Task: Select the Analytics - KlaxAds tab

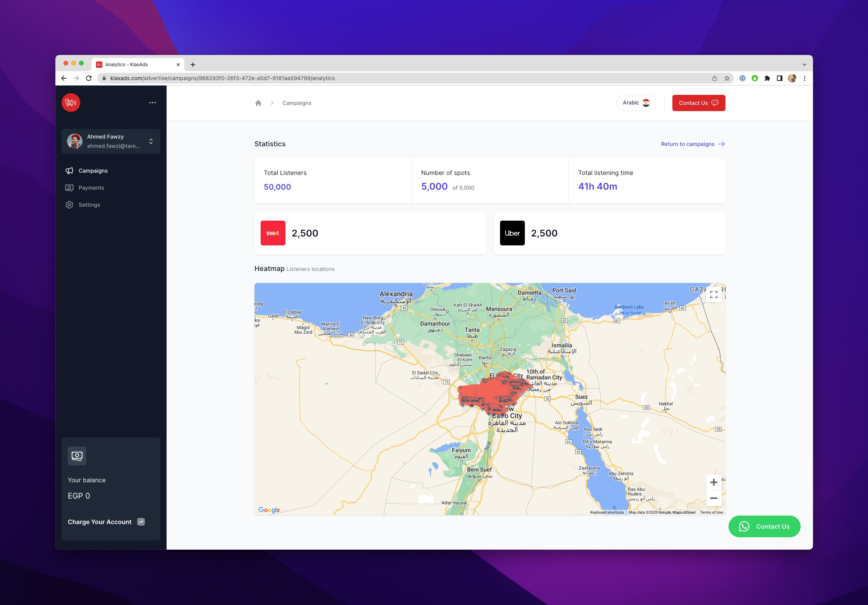Action: click(x=138, y=65)
